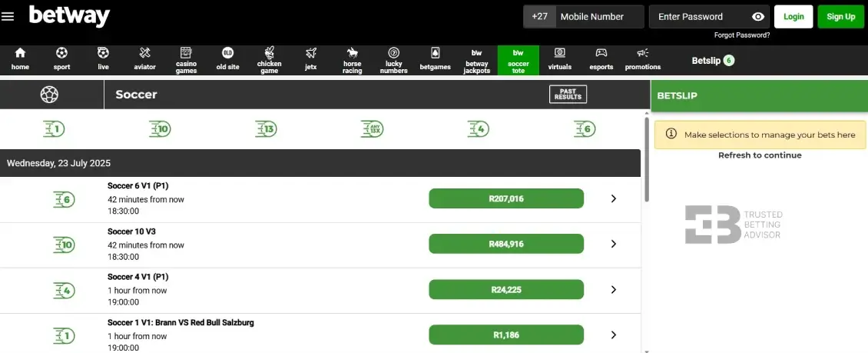Click the Betway logo

[69, 16]
